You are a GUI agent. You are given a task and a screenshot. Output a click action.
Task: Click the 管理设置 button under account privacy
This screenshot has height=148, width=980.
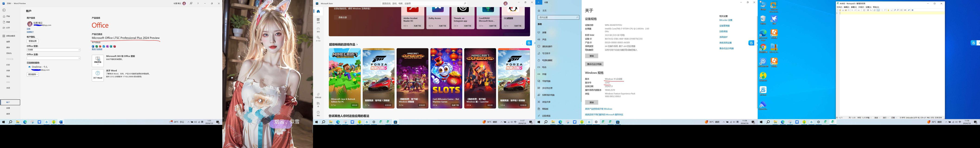click(33, 41)
